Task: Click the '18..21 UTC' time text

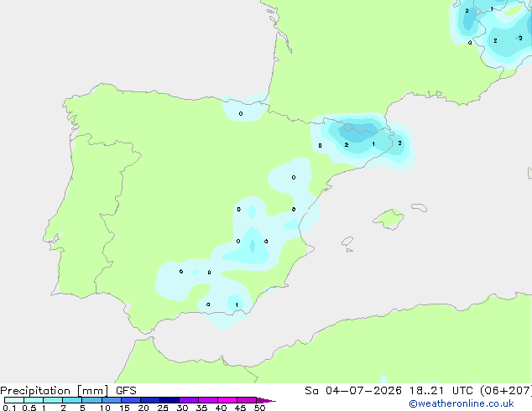Action: (441, 391)
